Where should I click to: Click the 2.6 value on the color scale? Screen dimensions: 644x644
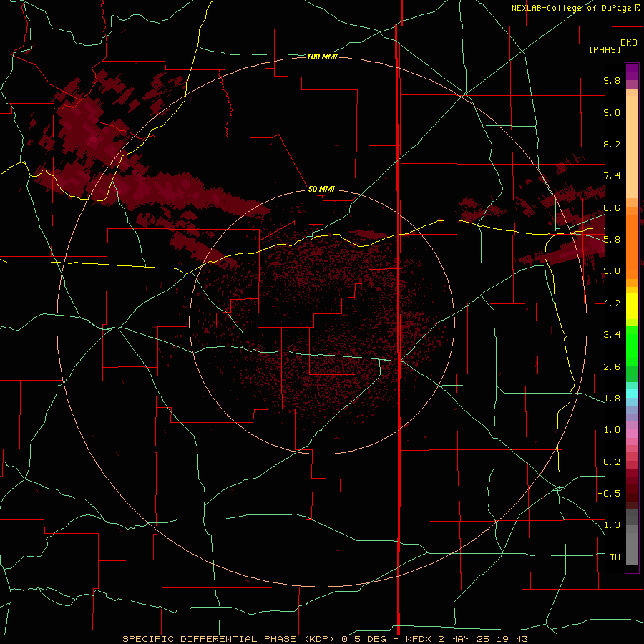(612, 367)
